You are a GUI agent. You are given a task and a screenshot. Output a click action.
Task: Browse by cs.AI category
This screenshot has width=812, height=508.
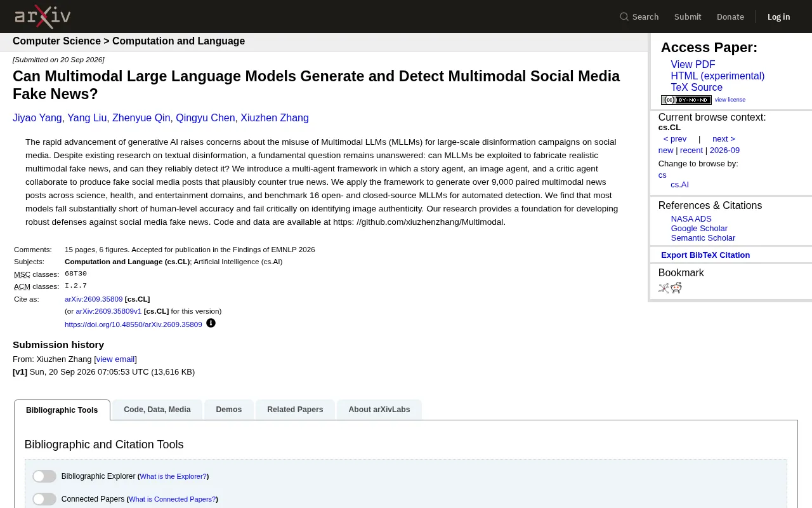[x=679, y=185]
